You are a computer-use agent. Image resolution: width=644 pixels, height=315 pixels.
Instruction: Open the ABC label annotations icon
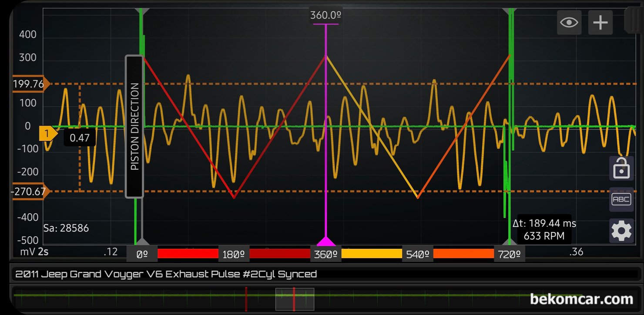click(x=621, y=200)
